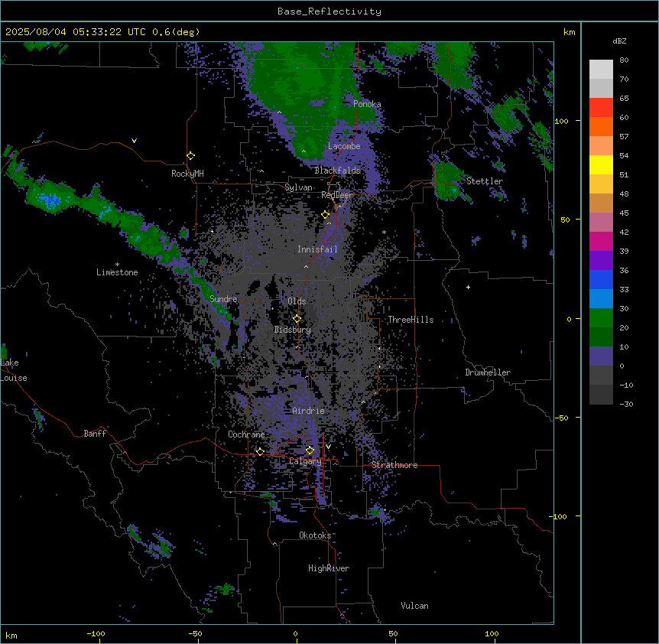Click the yellow diamond marker above Calgary label

[x=310, y=450]
